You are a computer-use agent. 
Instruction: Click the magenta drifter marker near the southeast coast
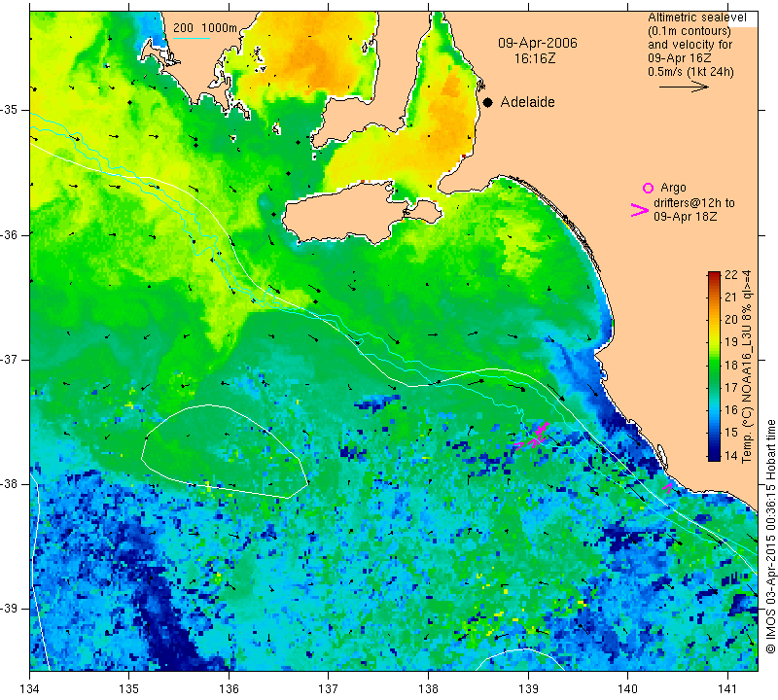[668, 488]
